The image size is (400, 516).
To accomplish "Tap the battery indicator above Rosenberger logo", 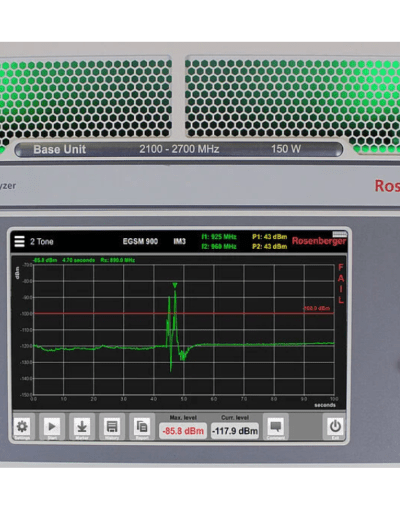I will pyautogui.click(x=339, y=234).
